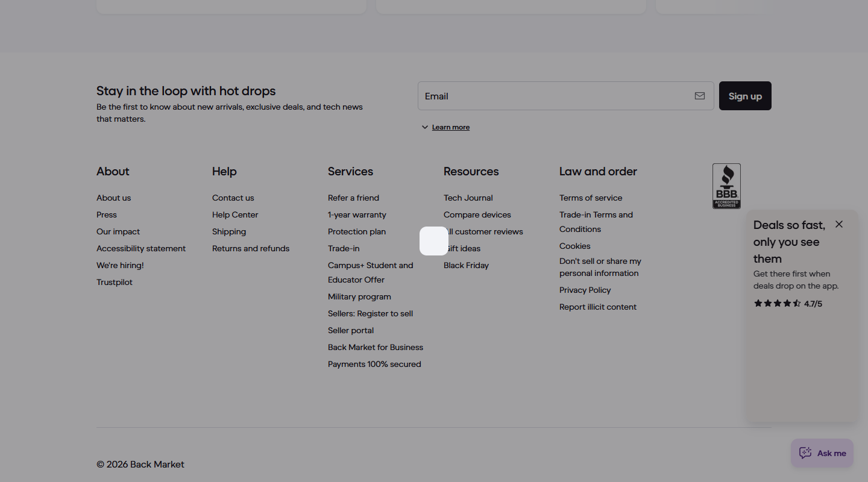Open Returns and refunds page
868x482 pixels.
click(x=251, y=248)
